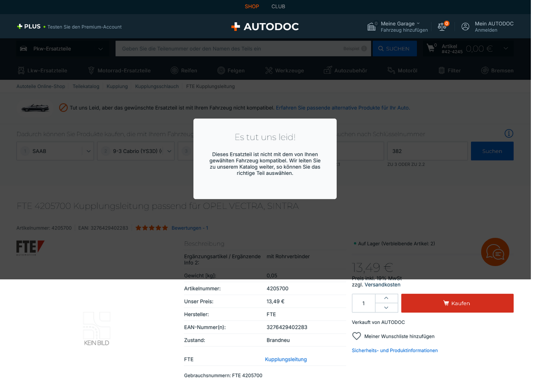534x392 pixels.
Task: Click the AUTODOC logo
Action: tap(265, 27)
